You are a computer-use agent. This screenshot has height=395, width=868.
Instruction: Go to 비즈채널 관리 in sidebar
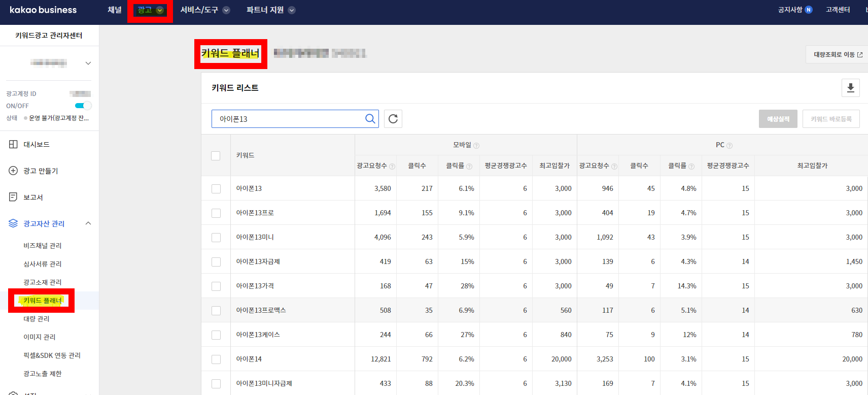tap(43, 246)
